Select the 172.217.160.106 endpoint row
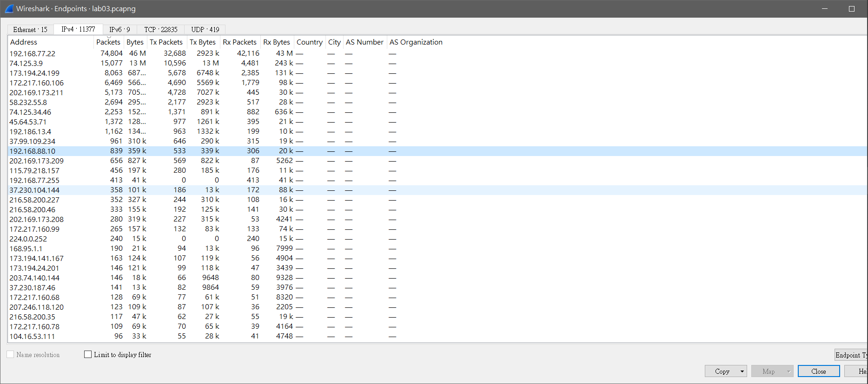The image size is (868, 384). [437, 83]
